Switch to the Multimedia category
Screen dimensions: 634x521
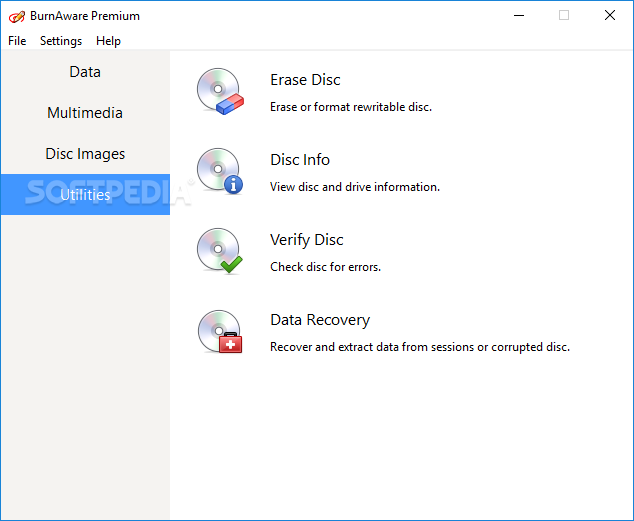pos(85,113)
